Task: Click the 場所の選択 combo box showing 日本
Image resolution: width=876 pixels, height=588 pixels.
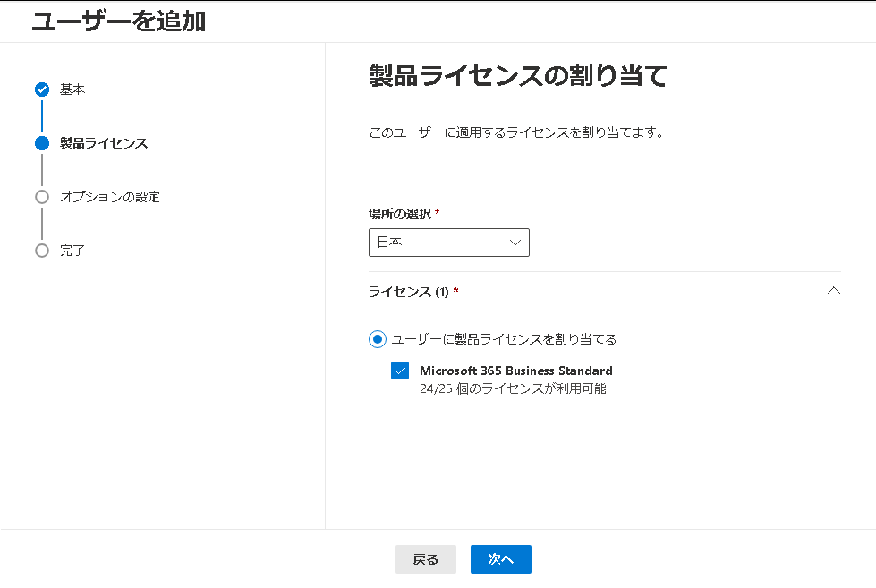Action: [x=449, y=243]
